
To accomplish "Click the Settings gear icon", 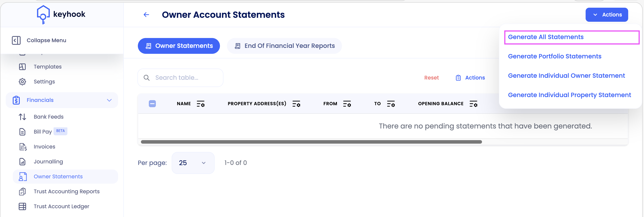I will tap(22, 81).
